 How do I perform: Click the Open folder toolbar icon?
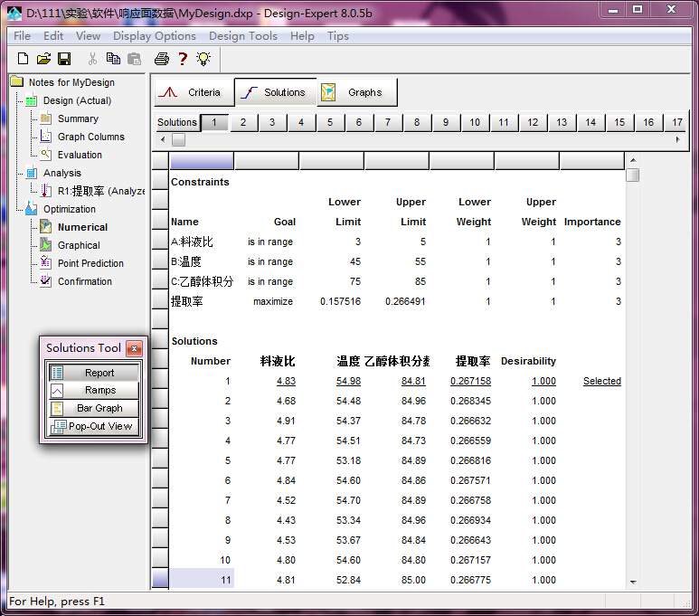click(43, 59)
